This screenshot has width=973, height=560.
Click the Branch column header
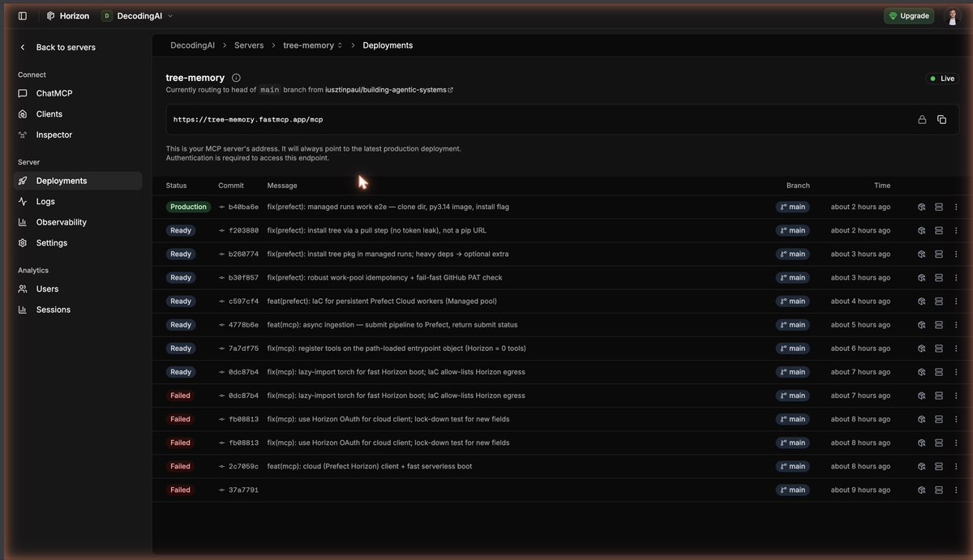click(x=798, y=186)
